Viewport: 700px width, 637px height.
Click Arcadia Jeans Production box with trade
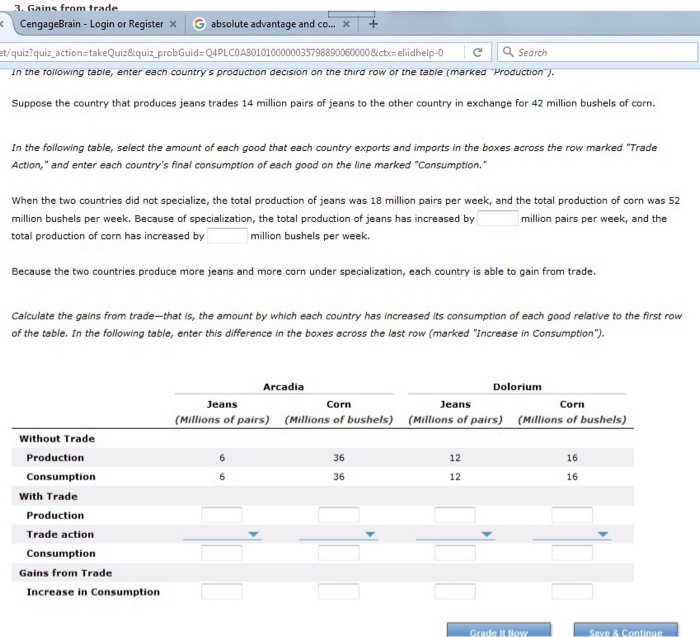point(222,515)
